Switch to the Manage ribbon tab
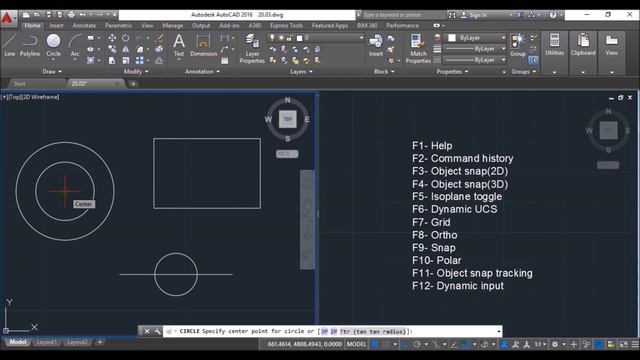This screenshot has width=640, height=360. click(173, 26)
